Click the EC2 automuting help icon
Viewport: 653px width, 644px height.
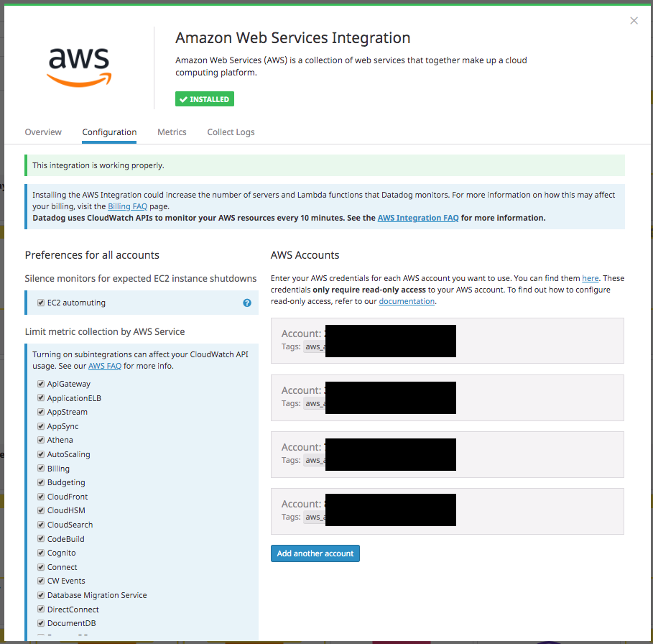(247, 303)
